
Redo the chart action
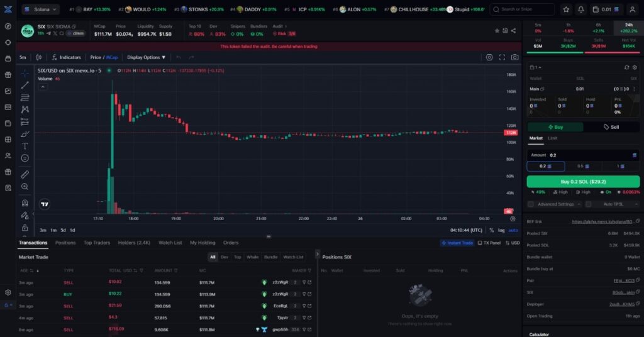click(x=191, y=57)
